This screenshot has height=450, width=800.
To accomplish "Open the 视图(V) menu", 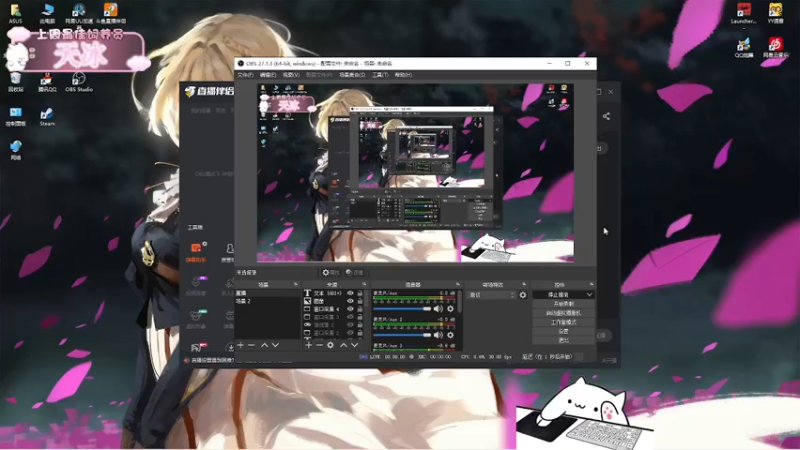I will point(291,75).
